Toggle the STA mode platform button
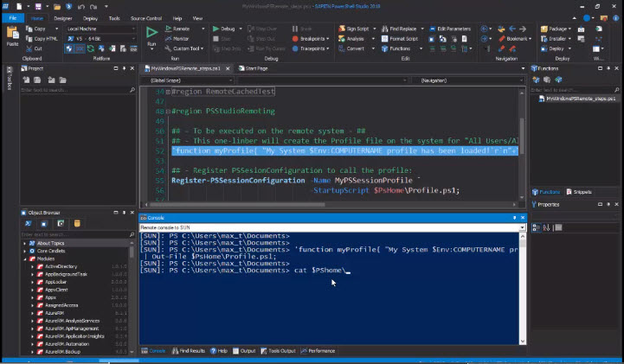The image size is (624, 364). click(x=80, y=48)
